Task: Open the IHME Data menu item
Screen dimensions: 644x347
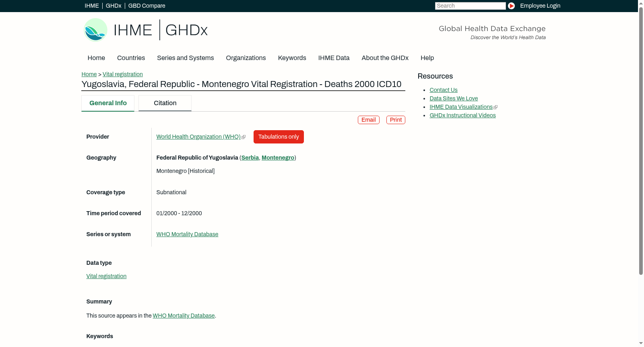Action: [334, 58]
